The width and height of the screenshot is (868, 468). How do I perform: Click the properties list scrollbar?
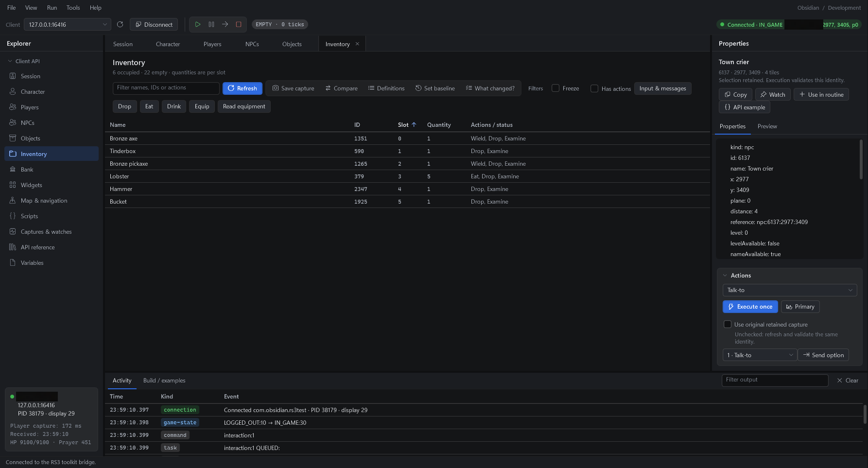pos(861,160)
